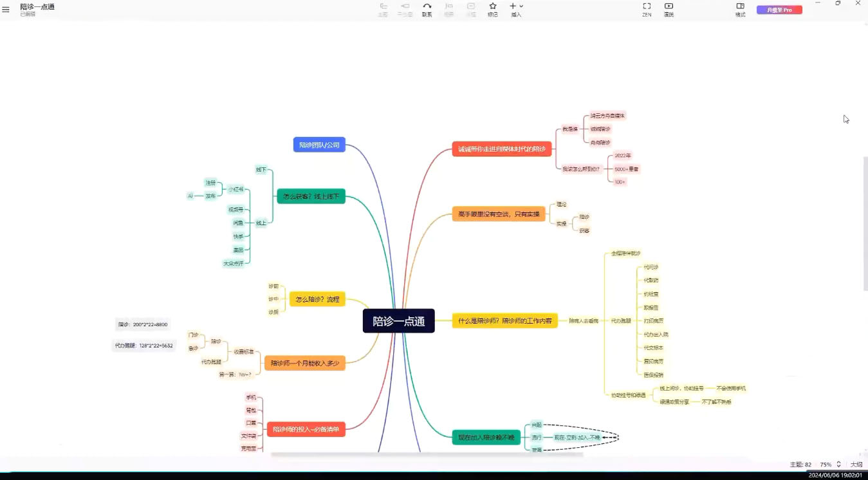The width and height of the screenshot is (868, 480).
Task: Click the 子主题 (Subtopic) toolbar icon
Action: [405, 9]
